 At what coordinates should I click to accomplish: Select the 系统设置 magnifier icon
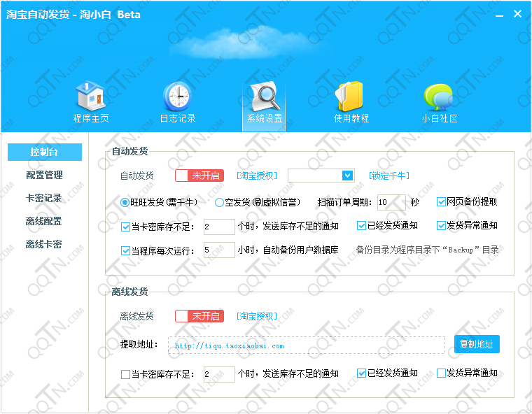pos(264,97)
